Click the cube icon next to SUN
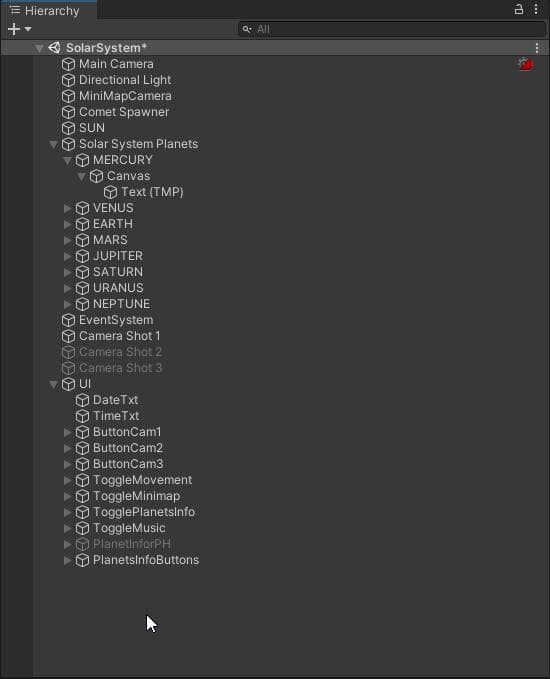The width and height of the screenshot is (550, 679). click(x=68, y=128)
